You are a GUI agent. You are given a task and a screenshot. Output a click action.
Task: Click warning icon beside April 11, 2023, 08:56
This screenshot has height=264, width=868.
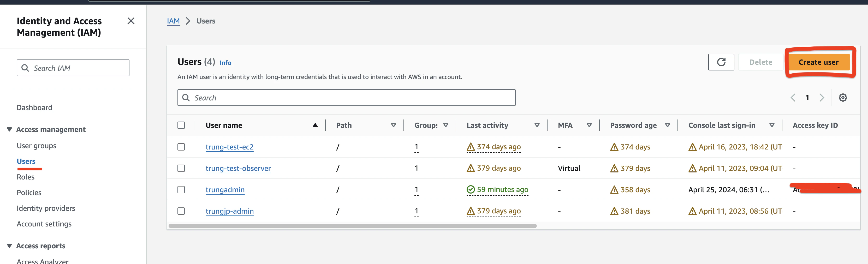pos(692,211)
